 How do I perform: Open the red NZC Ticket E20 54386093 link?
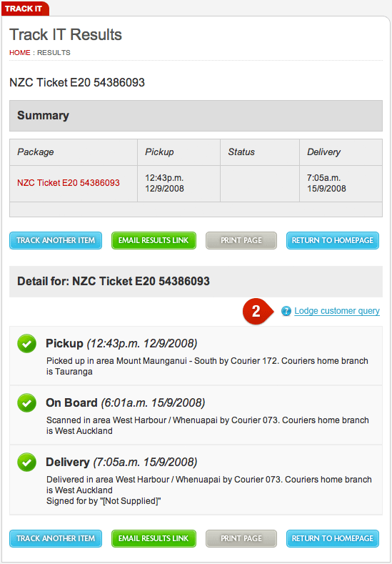tap(69, 183)
